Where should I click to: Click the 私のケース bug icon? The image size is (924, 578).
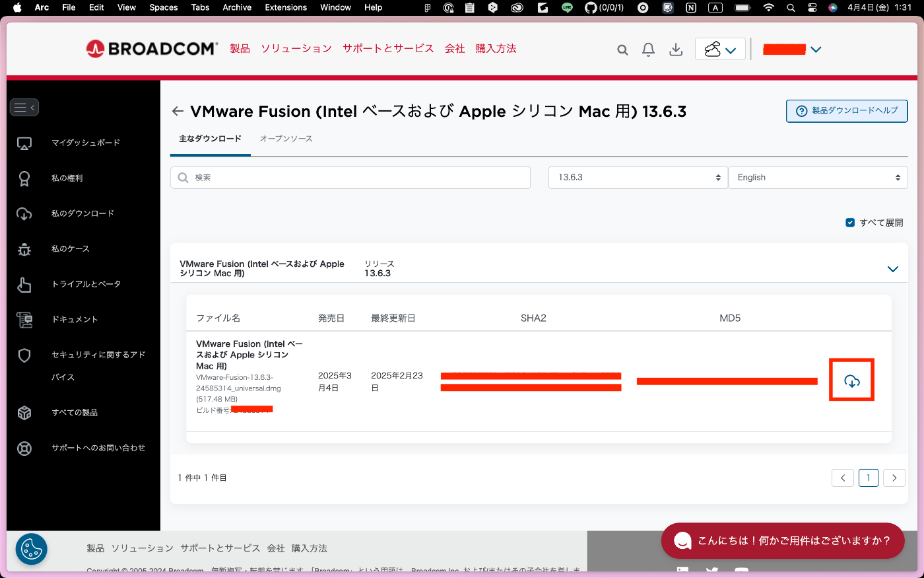pos(24,249)
